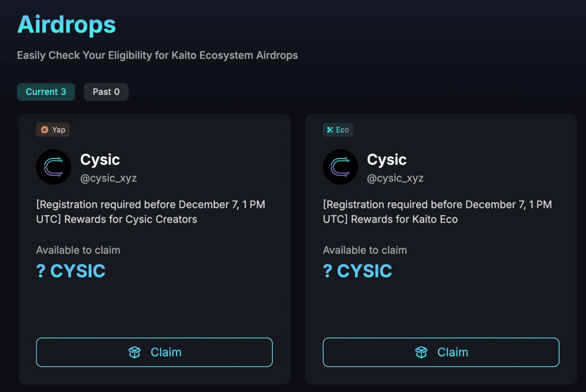The height and width of the screenshot is (392, 586).
Task: Claim Cysic Creators rewards
Action: [154, 352]
